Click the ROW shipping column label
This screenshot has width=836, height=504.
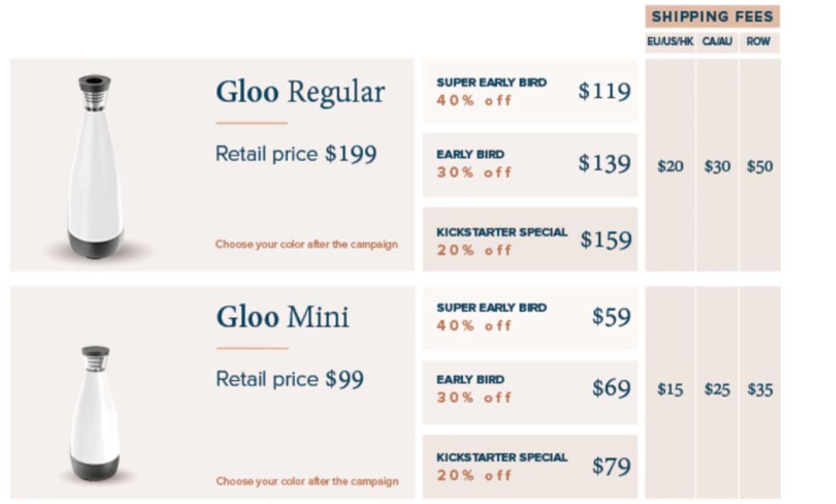pos(759,42)
